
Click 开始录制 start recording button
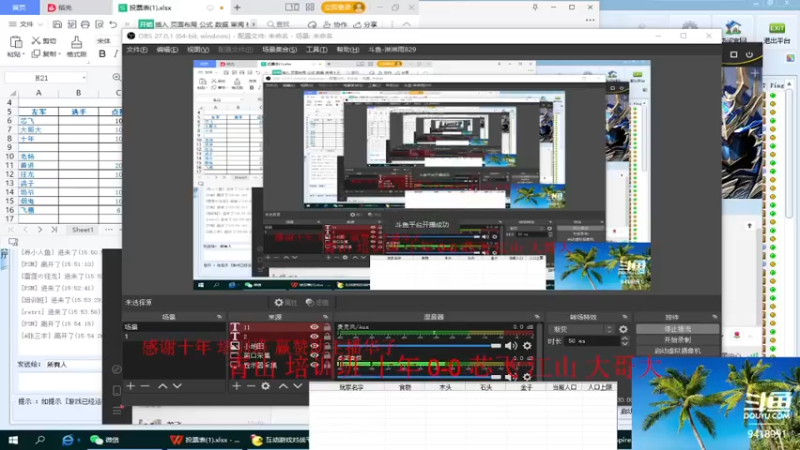click(x=678, y=340)
